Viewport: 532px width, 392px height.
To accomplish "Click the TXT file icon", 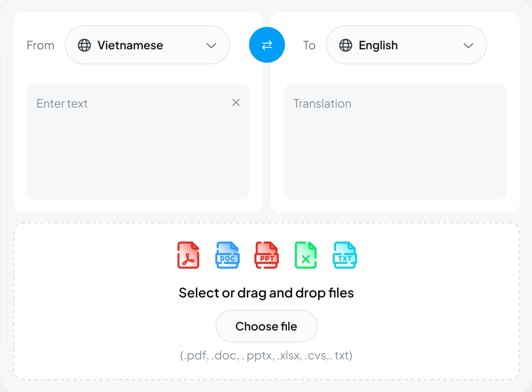I will coord(345,255).
